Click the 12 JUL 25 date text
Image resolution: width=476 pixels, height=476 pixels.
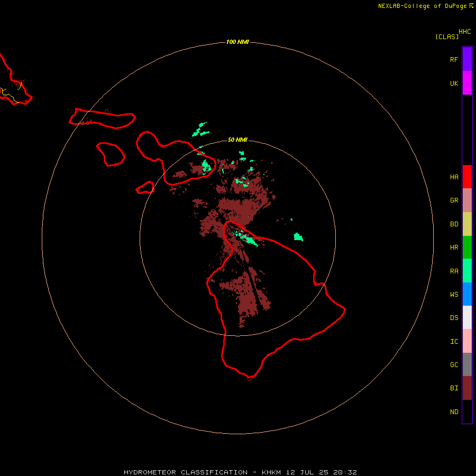tap(307, 472)
